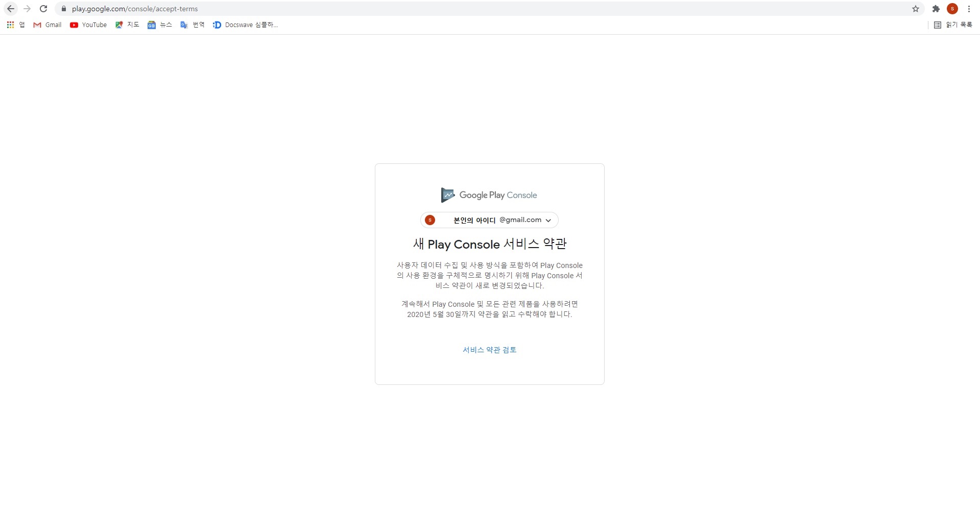
Task: Click the text '비스 약관이 새로 변경되었습니다.'
Action: click(x=490, y=286)
